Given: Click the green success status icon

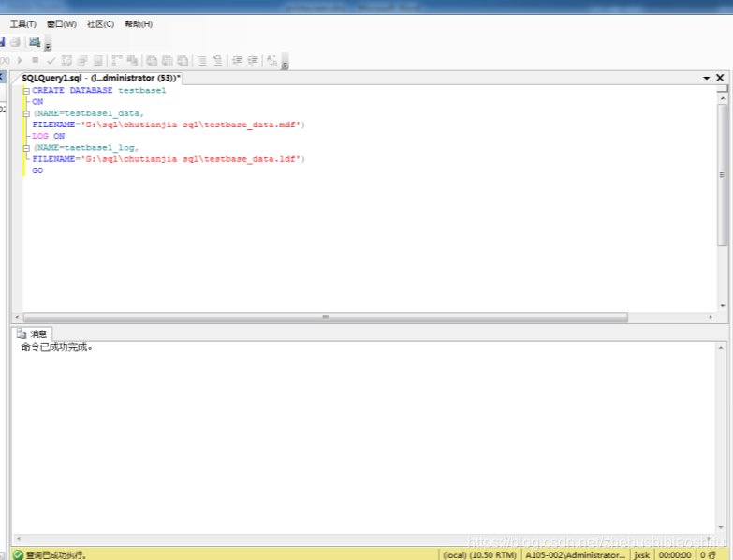Looking at the screenshot, I should point(18,555).
